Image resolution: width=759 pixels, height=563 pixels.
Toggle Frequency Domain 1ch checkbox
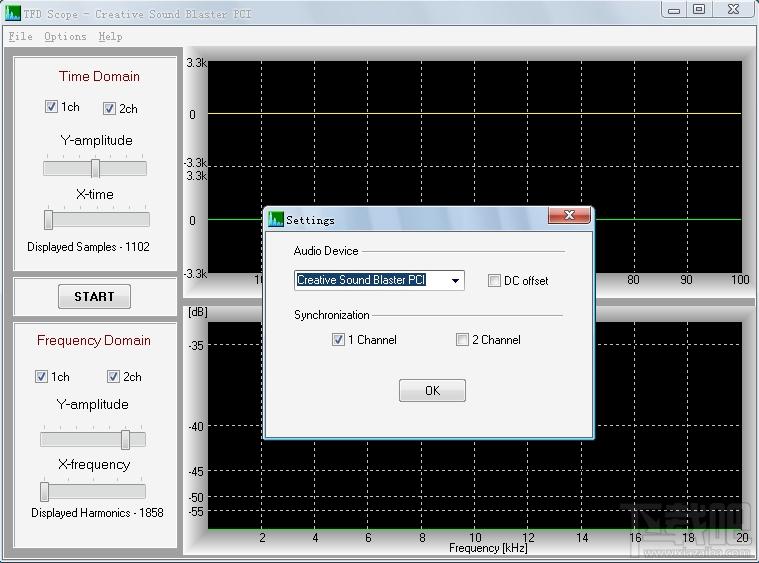[42, 376]
